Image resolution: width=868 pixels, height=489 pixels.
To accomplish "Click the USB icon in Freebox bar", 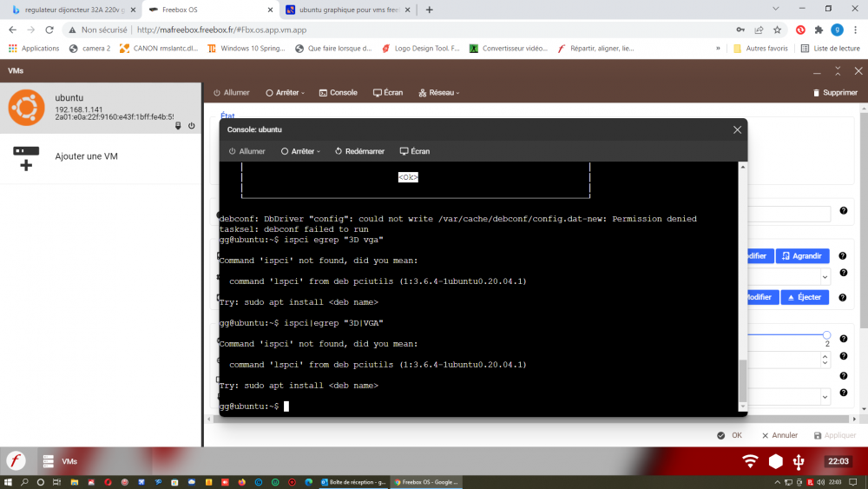I will tap(799, 461).
